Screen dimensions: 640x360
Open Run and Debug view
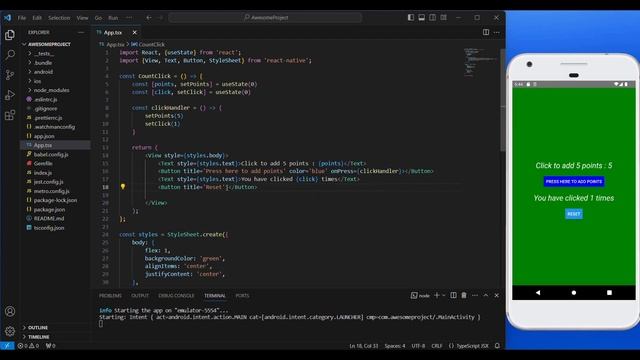pyautogui.click(x=10, y=95)
